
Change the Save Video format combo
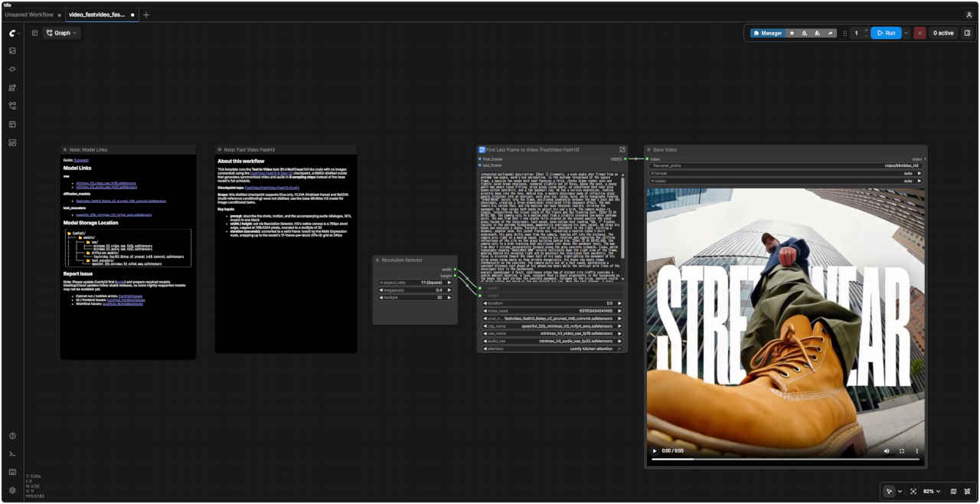[786, 173]
